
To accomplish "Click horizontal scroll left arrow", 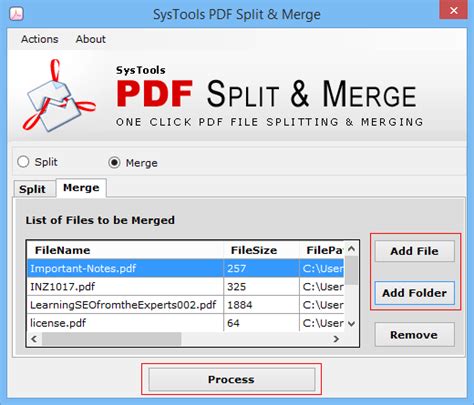I will [34, 339].
